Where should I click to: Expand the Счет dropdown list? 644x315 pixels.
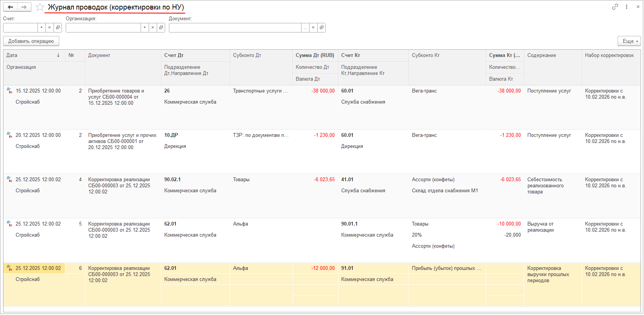point(41,28)
